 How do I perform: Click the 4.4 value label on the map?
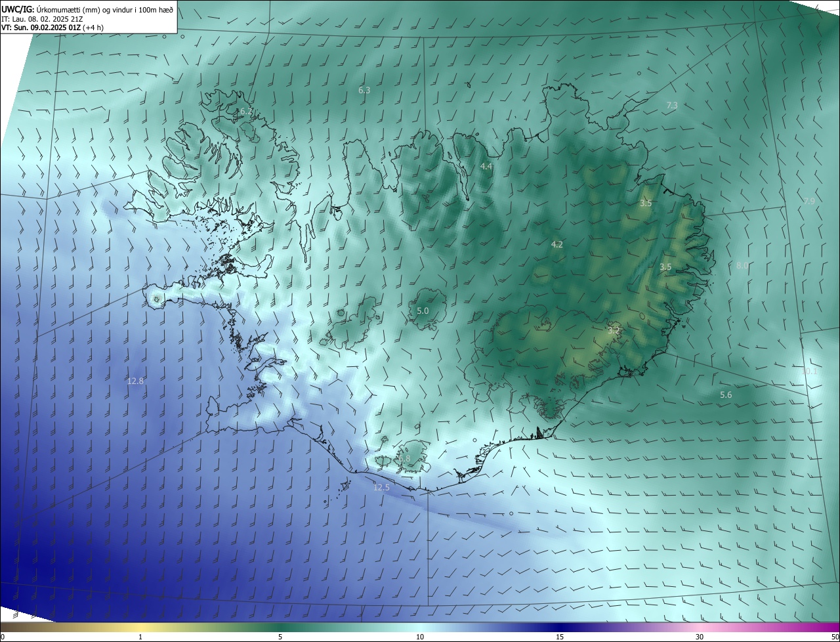[x=486, y=167]
